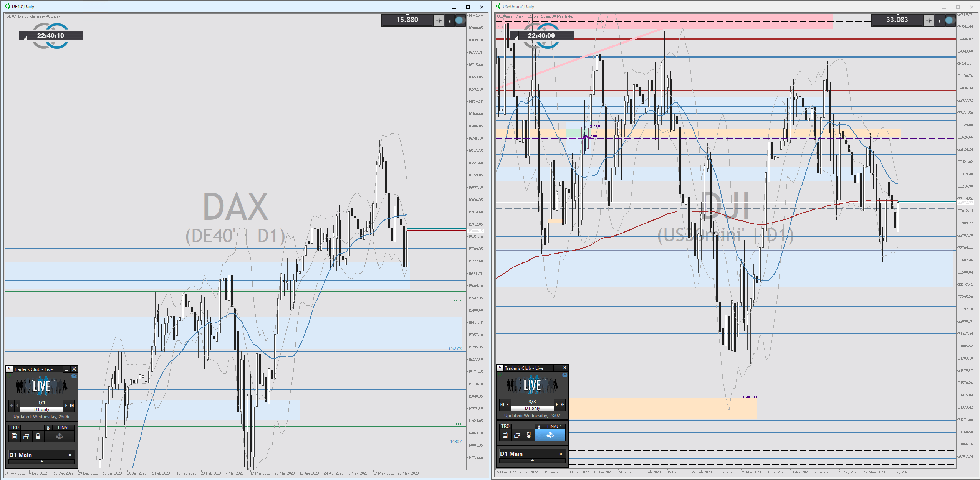
Task: Click 14807 level label on DE40 chart
Action: pos(456,442)
